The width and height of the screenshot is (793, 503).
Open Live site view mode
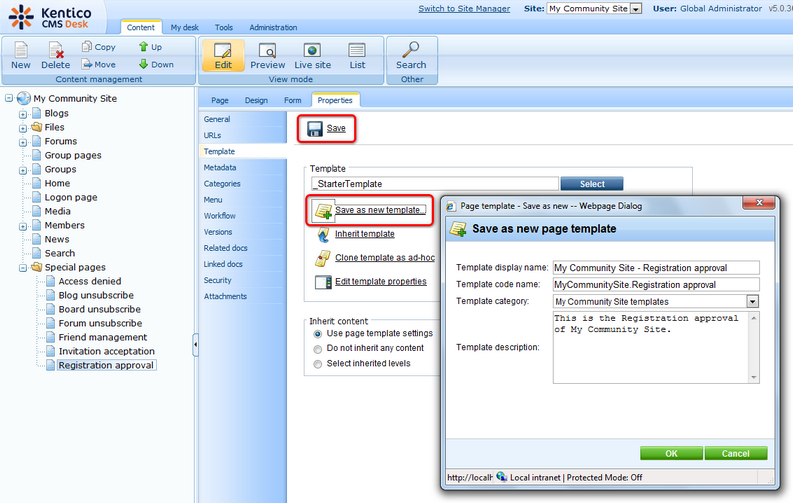(x=312, y=56)
